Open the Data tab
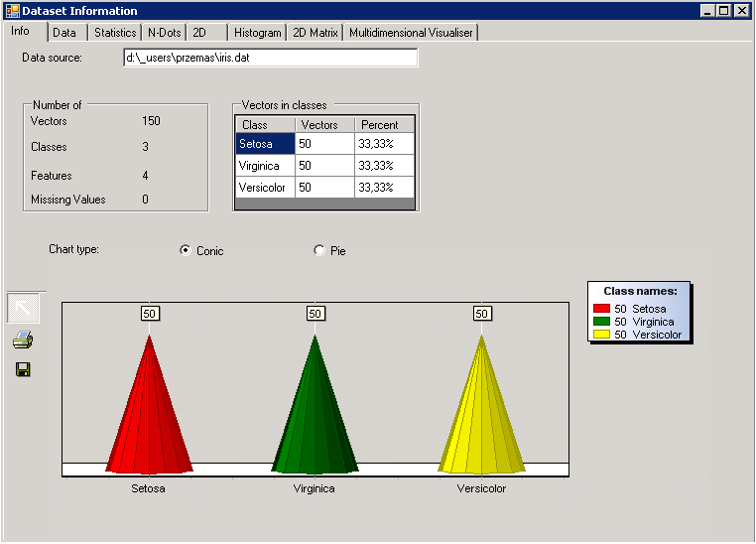Image resolution: width=756 pixels, height=544 pixels. pyautogui.click(x=67, y=33)
